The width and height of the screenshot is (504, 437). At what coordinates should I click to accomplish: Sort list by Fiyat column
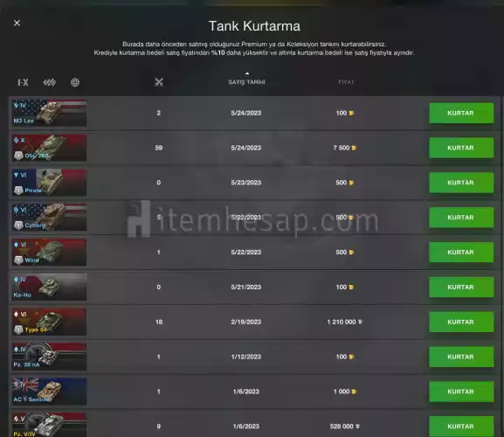(x=346, y=82)
